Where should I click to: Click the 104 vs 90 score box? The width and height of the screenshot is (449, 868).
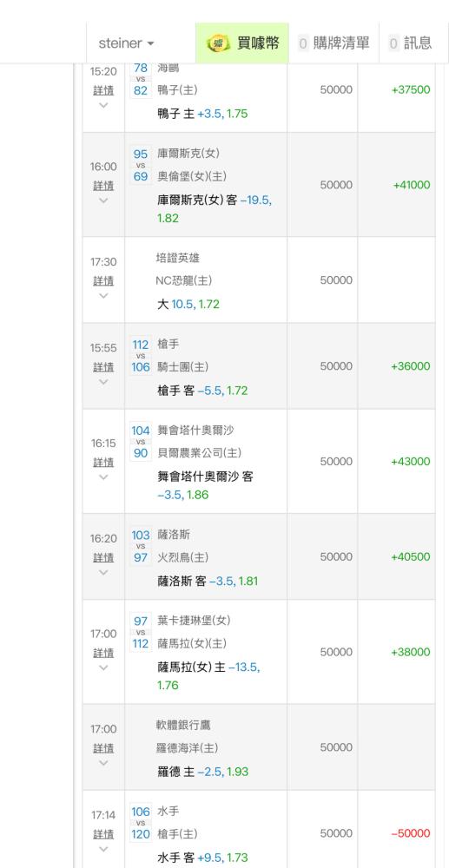pos(141,442)
